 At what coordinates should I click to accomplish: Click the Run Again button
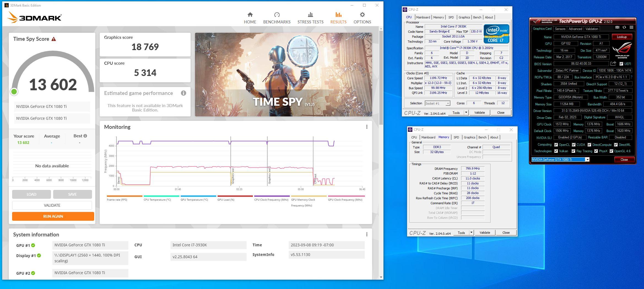[53, 216]
